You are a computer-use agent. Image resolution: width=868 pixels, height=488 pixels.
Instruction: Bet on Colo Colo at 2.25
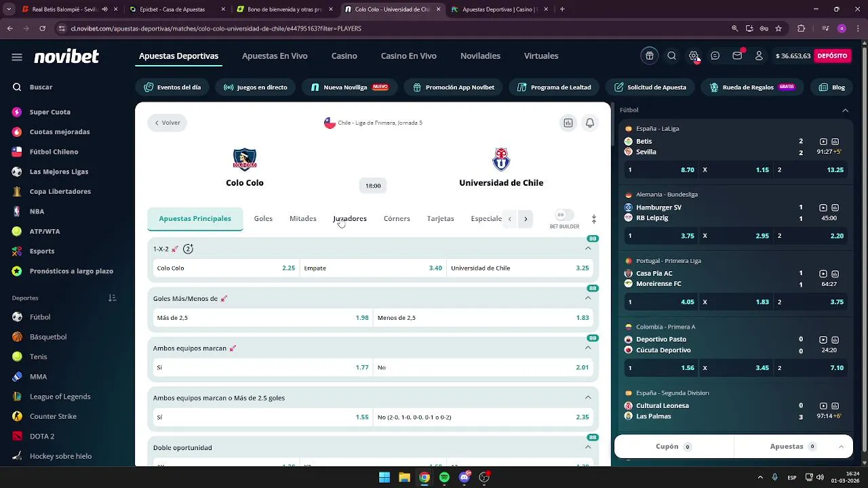(x=226, y=268)
